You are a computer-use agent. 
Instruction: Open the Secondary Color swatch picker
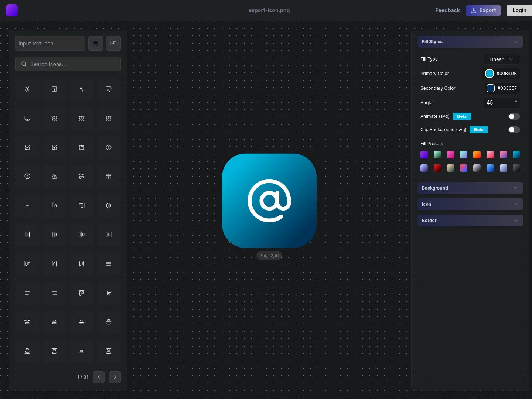point(490,88)
